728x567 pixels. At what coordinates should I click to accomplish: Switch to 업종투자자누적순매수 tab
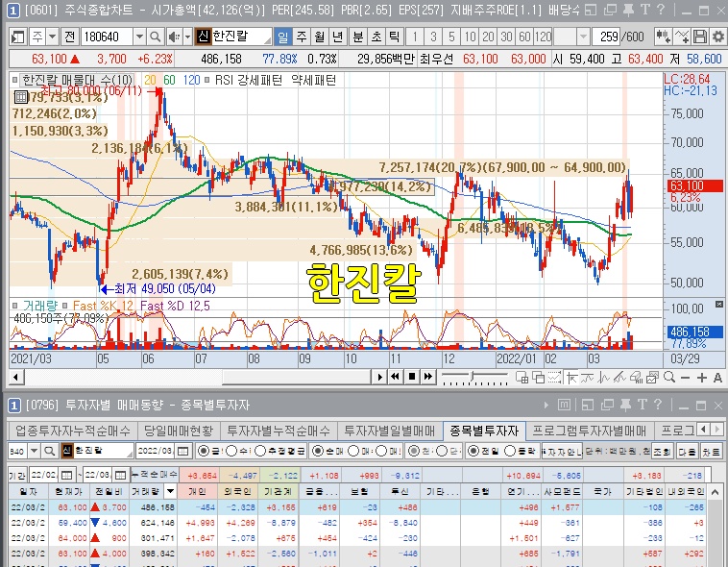pyautogui.click(x=73, y=431)
